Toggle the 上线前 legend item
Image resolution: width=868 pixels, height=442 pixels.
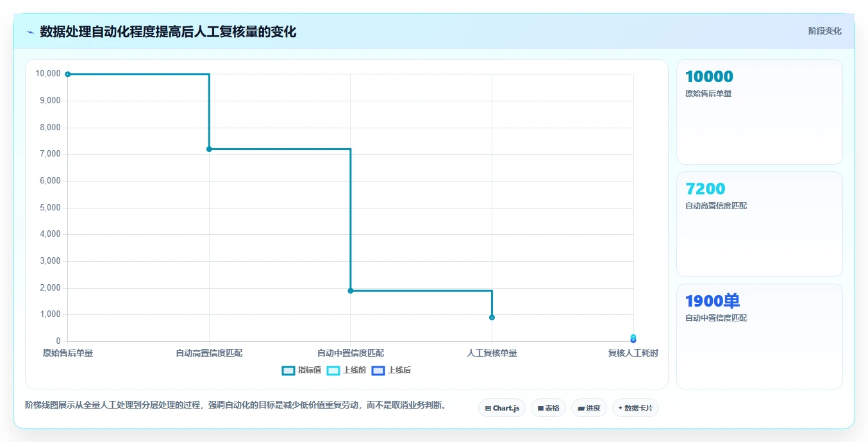pyautogui.click(x=346, y=370)
